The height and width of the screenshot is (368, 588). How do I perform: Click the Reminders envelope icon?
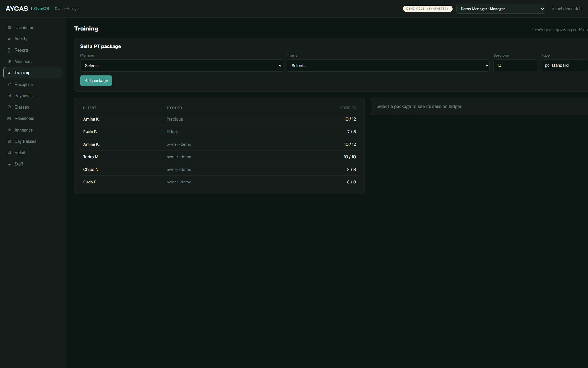pos(9,118)
